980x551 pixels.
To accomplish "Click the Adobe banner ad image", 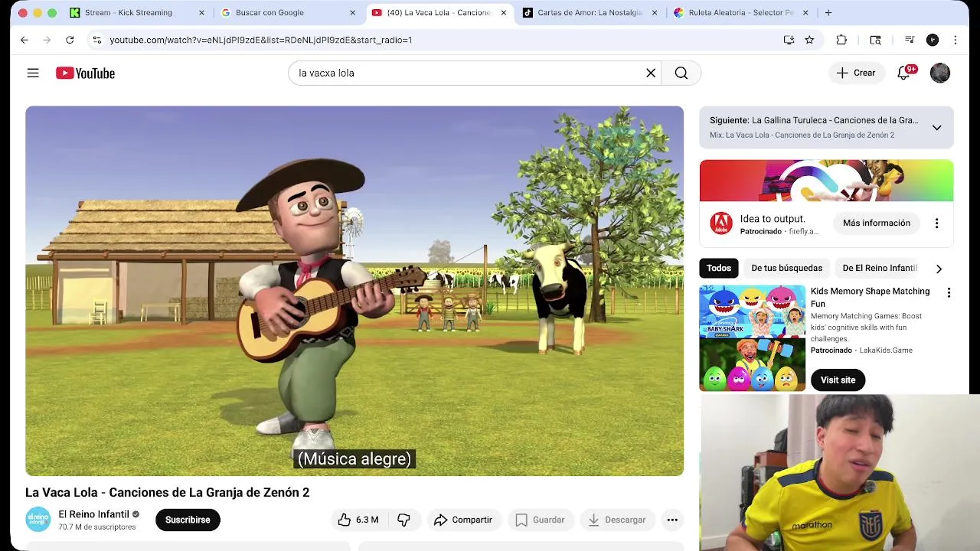I will pyautogui.click(x=826, y=181).
